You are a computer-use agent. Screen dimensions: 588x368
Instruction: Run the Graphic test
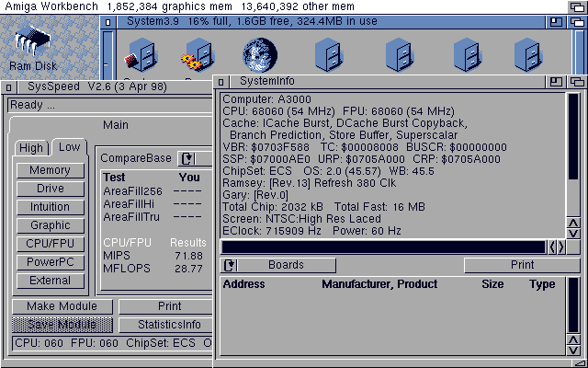[x=51, y=225]
